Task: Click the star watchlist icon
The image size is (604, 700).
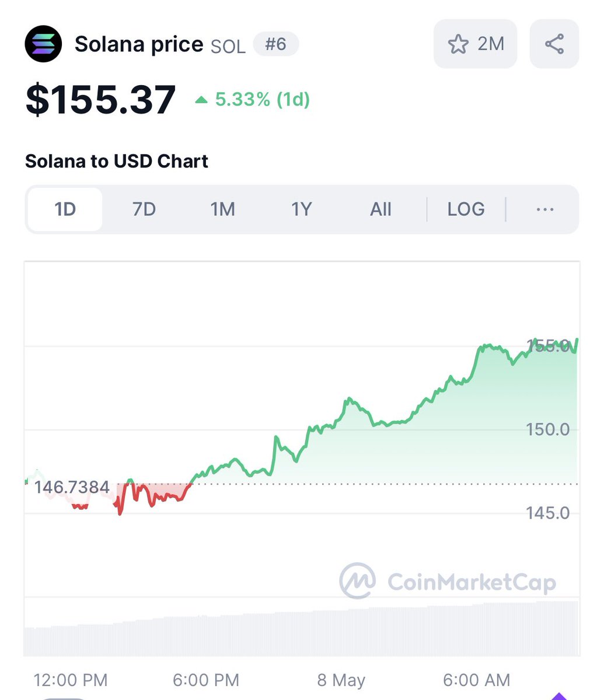Action: 458,44
